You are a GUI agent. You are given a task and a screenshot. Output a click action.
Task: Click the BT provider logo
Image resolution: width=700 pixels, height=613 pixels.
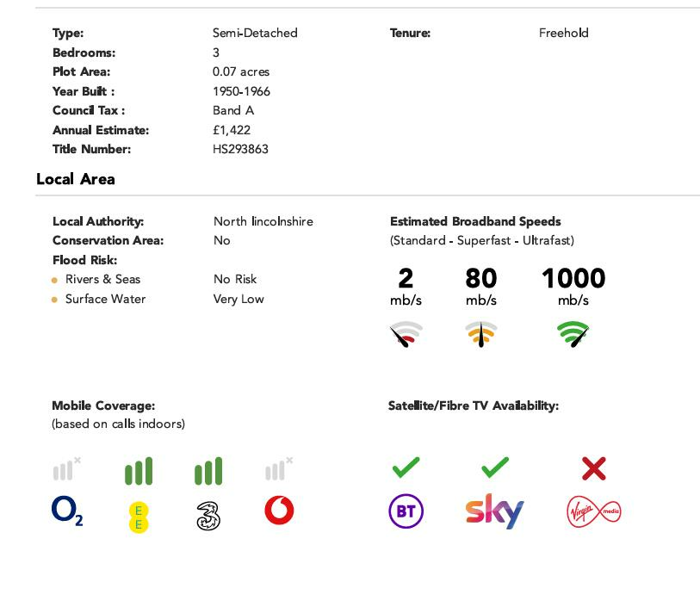406,511
